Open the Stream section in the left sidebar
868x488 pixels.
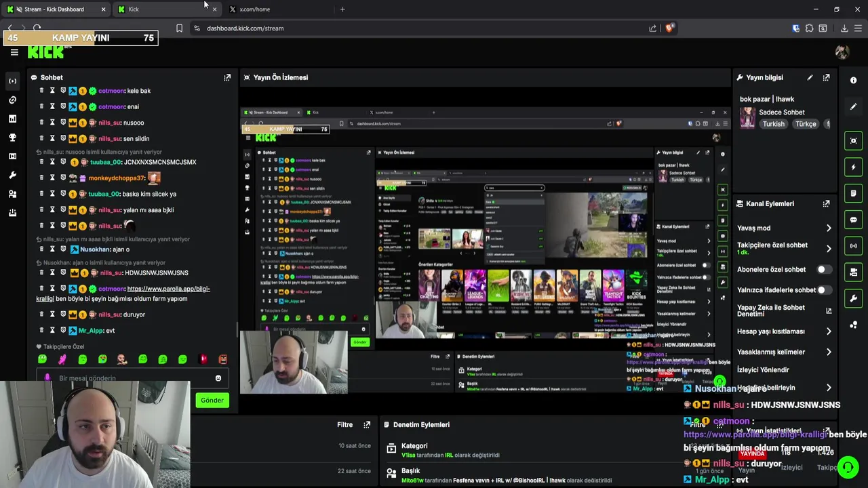12,81
